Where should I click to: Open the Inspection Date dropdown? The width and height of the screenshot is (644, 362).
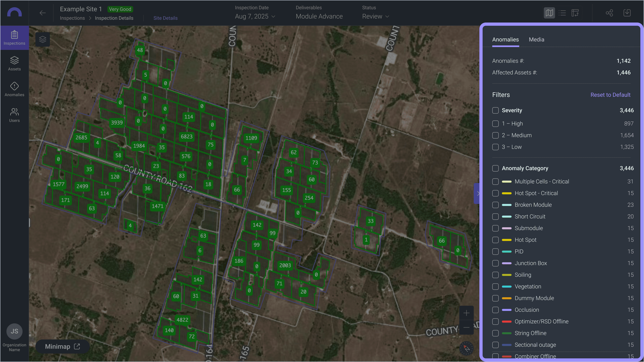255,16
